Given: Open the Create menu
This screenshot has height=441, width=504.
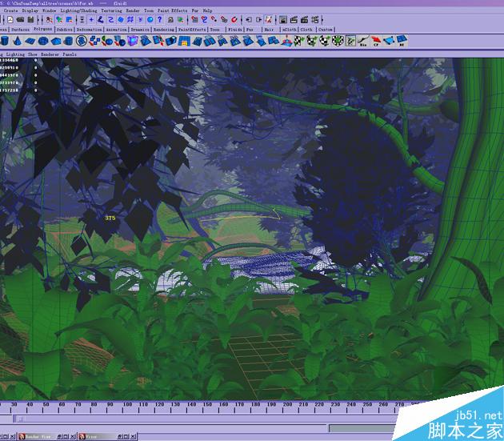Looking at the screenshot, I should [10, 10].
